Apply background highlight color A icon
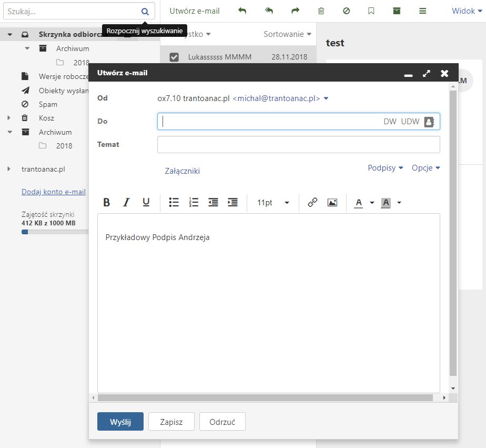This screenshot has width=486, height=448. click(x=386, y=203)
